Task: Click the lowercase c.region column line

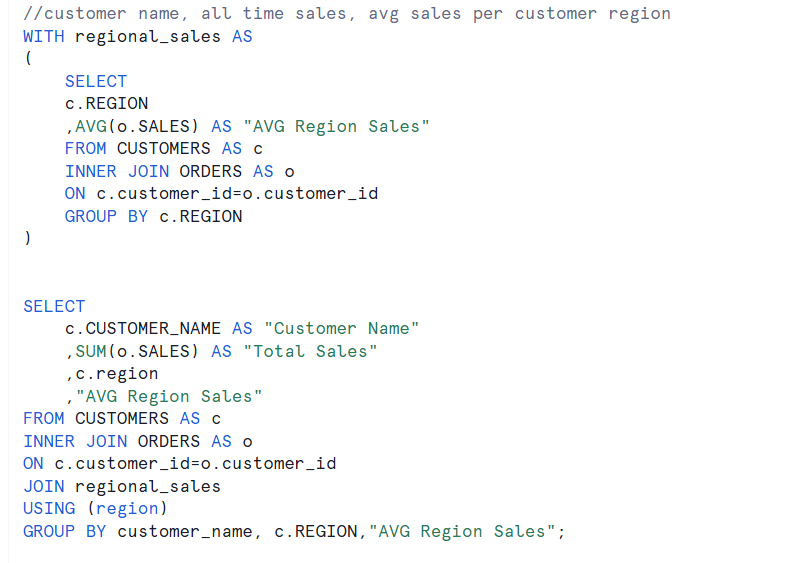Action: coord(112,374)
